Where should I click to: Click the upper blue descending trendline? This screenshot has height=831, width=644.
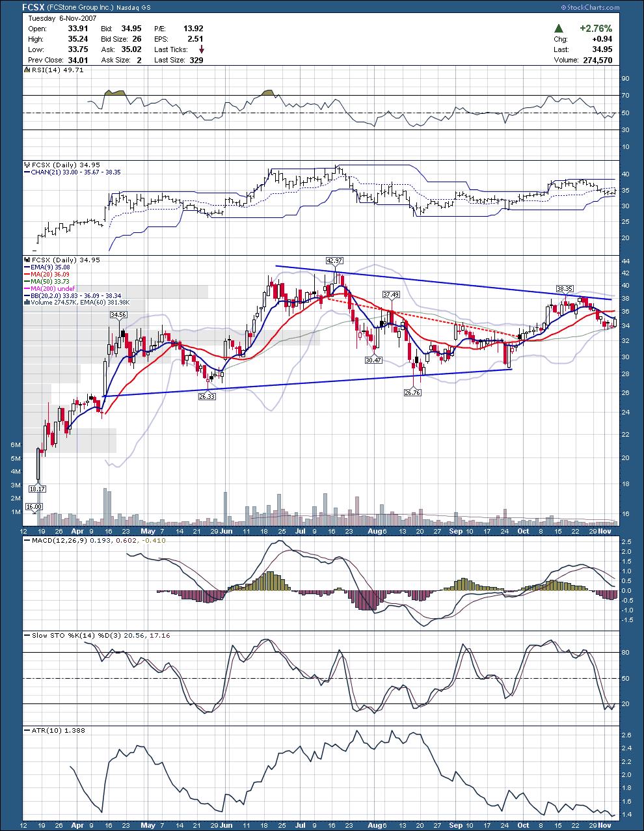pos(444,282)
